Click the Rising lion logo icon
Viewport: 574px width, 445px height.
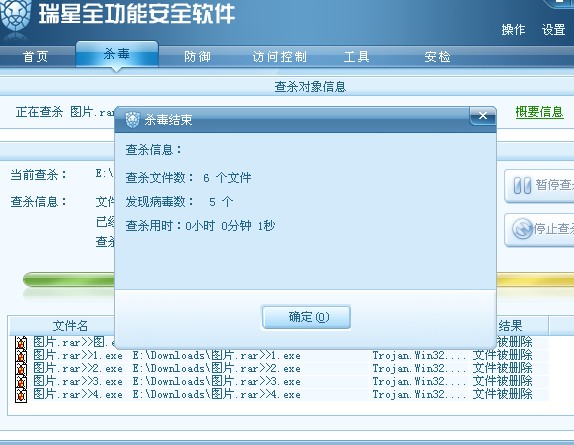pos(15,18)
